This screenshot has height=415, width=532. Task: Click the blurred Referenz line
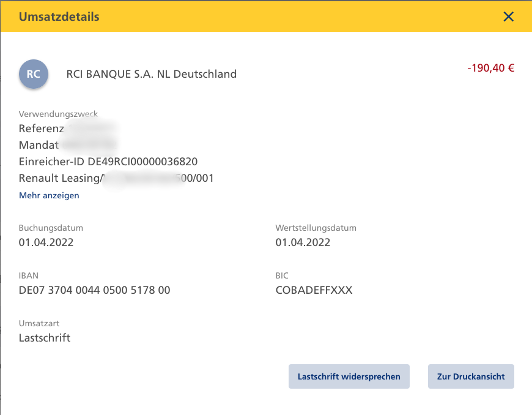tap(67, 129)
